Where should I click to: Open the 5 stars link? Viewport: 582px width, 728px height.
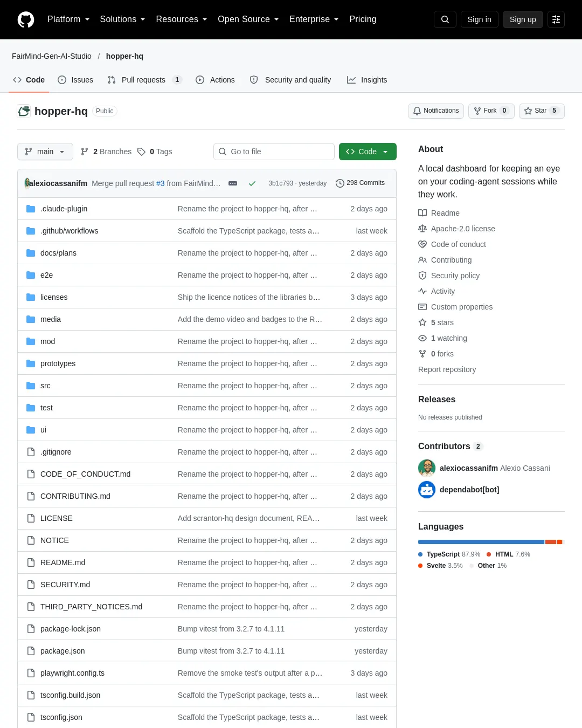click(436, 322)
